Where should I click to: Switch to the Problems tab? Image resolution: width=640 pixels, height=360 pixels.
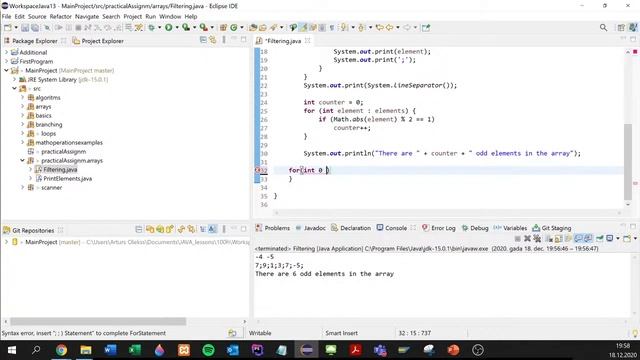tap(273, 228)
